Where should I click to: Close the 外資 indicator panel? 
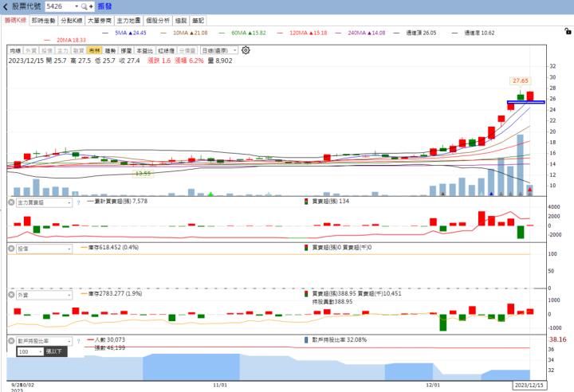pos(11,295)
